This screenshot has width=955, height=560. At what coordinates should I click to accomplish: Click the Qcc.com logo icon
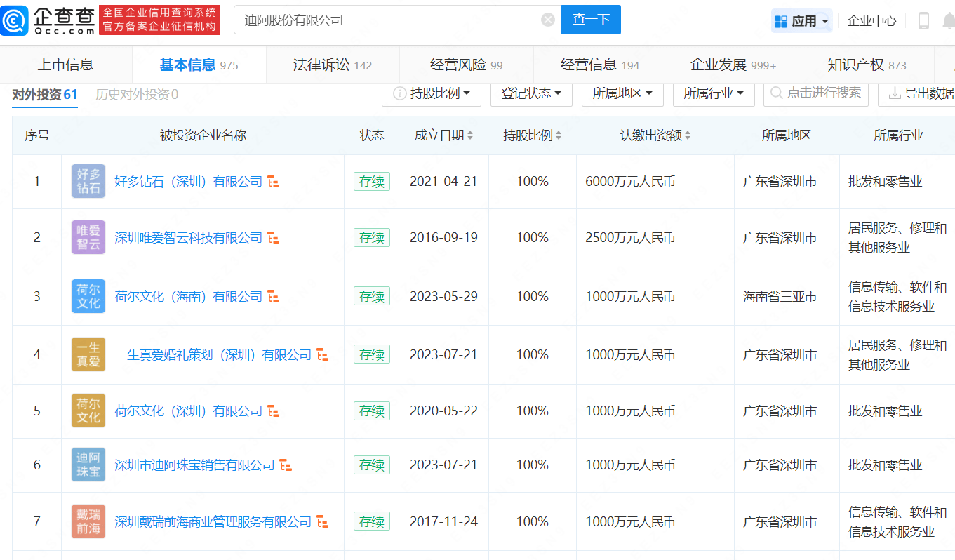(x=15, y=20)
